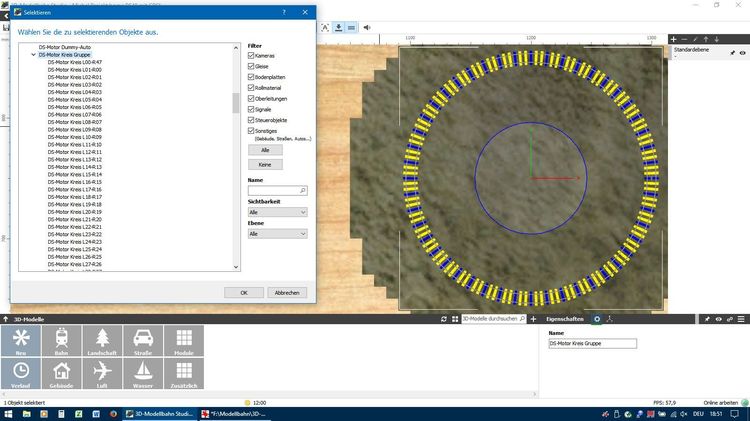Viewport: 750px width, 421px height.
Task: Pin the Standardebene layer
Action: coord(732,53)
